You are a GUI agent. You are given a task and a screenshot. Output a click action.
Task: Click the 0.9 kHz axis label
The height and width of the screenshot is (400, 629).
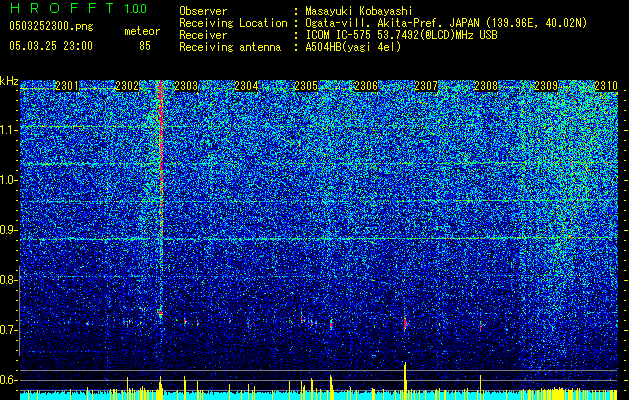coord(9,230)
